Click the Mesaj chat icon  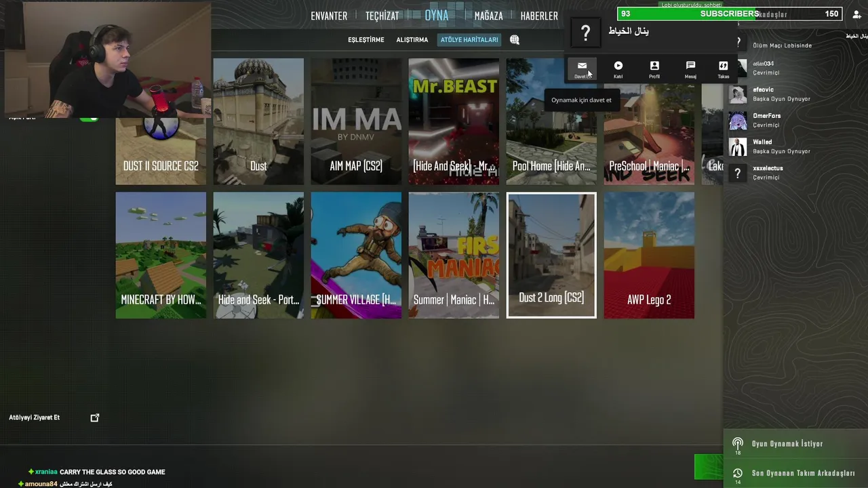690,66
